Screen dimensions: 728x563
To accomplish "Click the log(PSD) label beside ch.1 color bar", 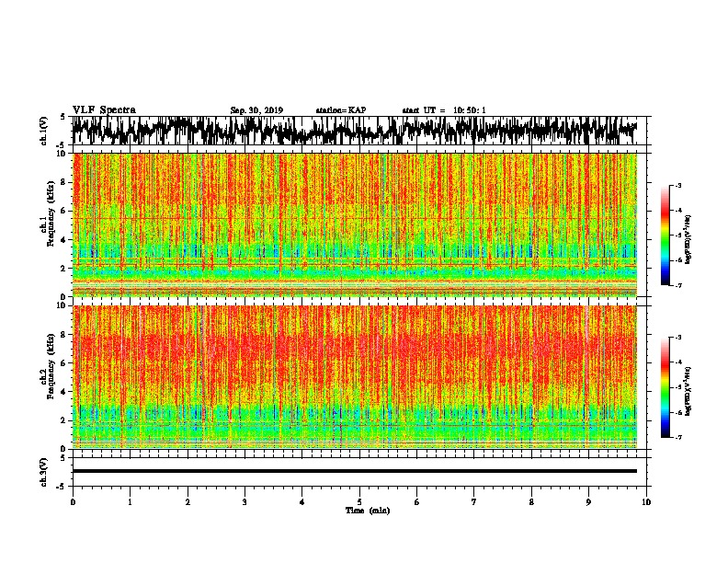I will 688,239.
